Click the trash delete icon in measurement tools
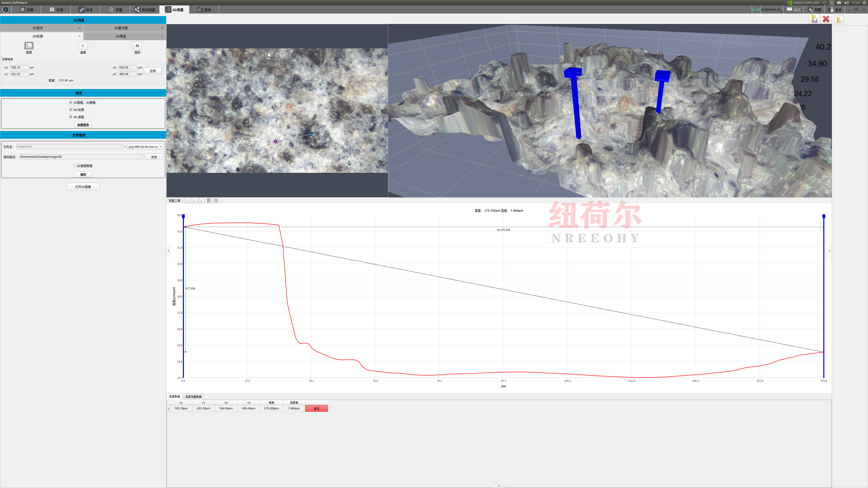The width and height of the screenshot is (868, 488). pyautogui.click(x=209, y=200)
